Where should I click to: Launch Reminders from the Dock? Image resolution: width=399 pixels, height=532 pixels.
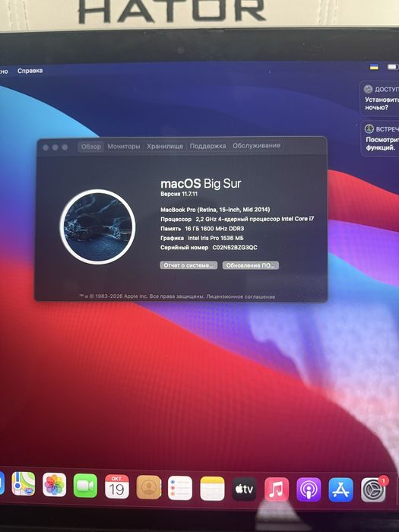coord(180,488)
